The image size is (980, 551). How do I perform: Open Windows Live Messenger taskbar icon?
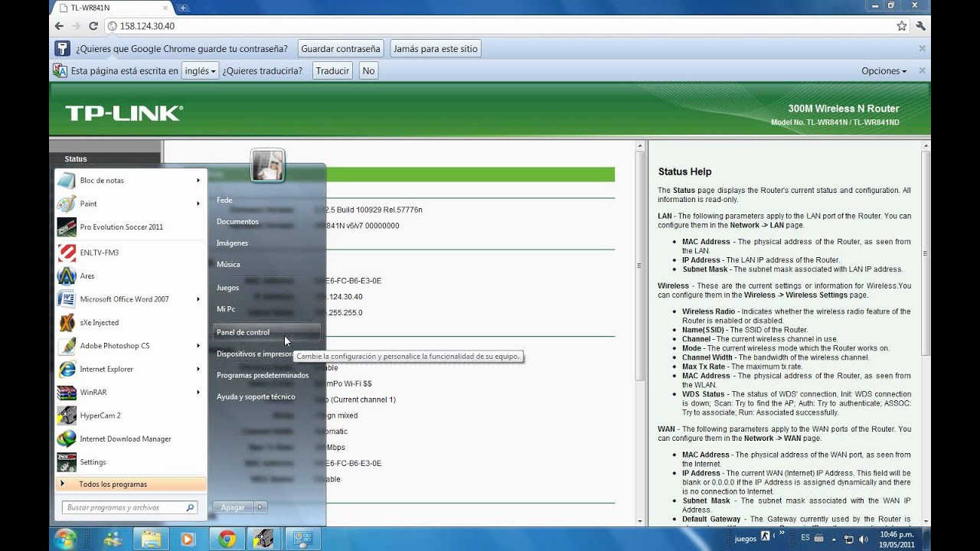tap(114, 539)
